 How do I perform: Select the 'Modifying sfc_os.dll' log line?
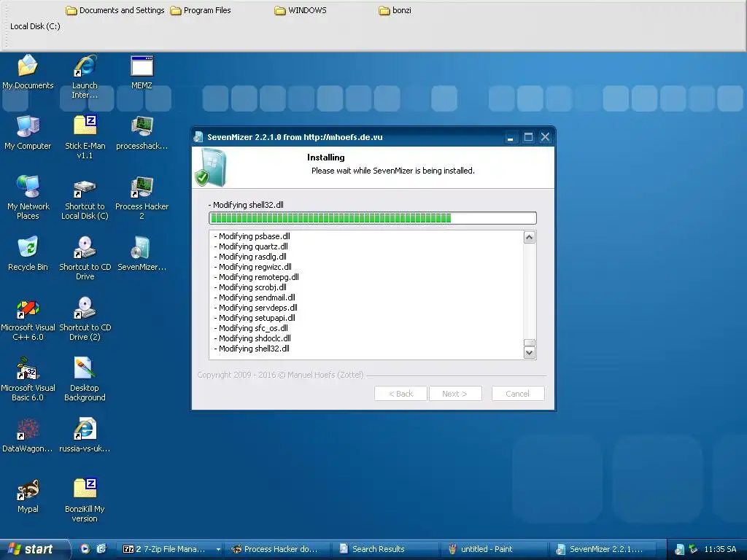[x=251, y=328]
